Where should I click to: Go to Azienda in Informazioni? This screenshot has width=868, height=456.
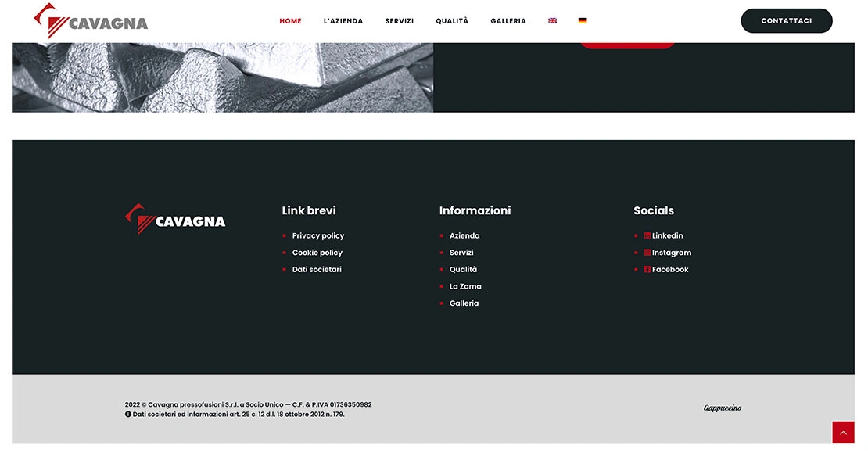[x=464, y=235]
